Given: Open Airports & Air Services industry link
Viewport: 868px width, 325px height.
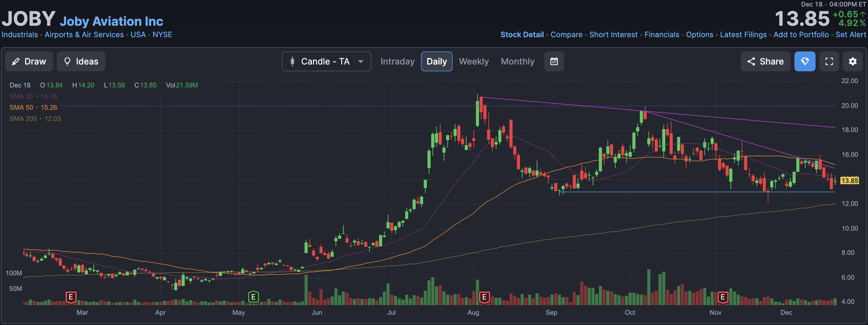Looking at the screenshot, I should click(84, 35).
